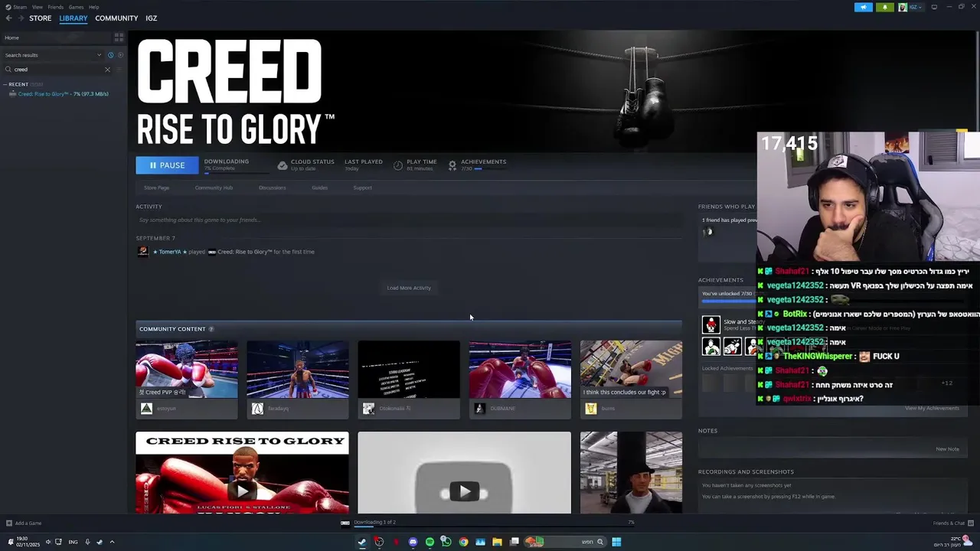Screen dimensions: 980x551
Task: Toggle sort by recent clock icon
Action: pyautogui.click(x=110, y=55)
